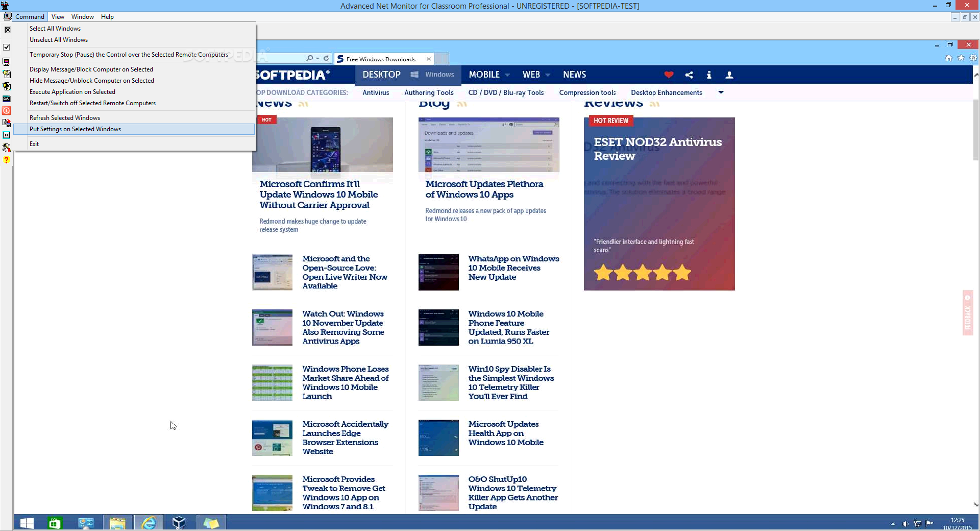
Task: Show hidden system tray icons arrow
Action: [893, 524]
